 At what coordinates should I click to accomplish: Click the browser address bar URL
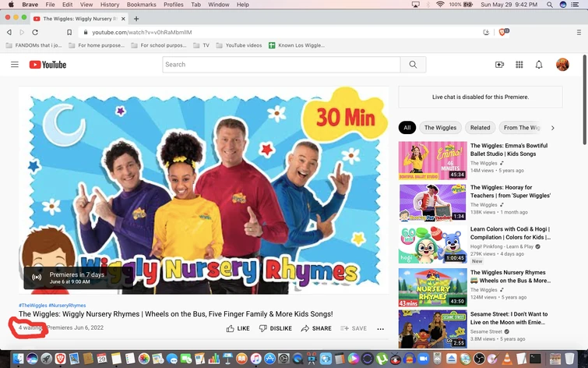142,32
